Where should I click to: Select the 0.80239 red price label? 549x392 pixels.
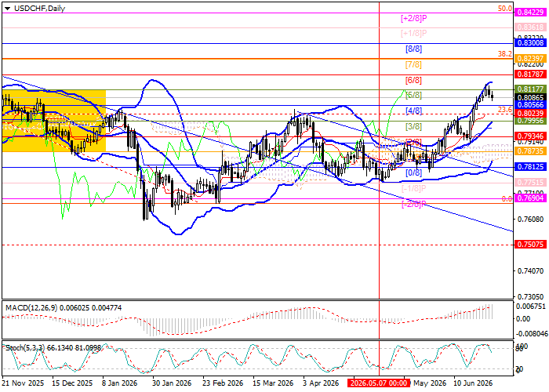pyautogui.click(x=530, y=114)
